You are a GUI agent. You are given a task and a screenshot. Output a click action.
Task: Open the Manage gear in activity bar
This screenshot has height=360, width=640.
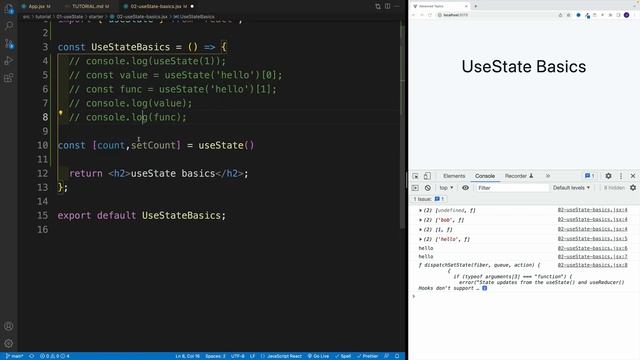(x=9, y=343)
